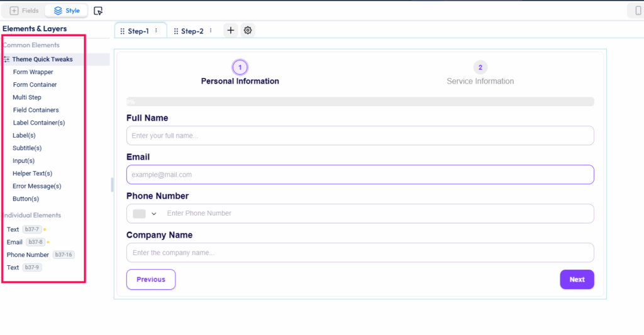Click the add new step plus icon
Screen dimensions: 644x335
click(x=231, y=30)
